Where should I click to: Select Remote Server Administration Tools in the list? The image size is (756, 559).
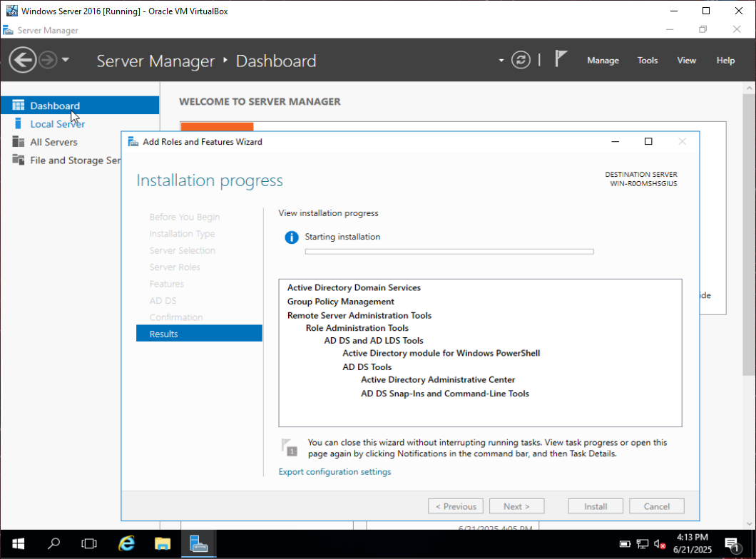pos(359,316)
